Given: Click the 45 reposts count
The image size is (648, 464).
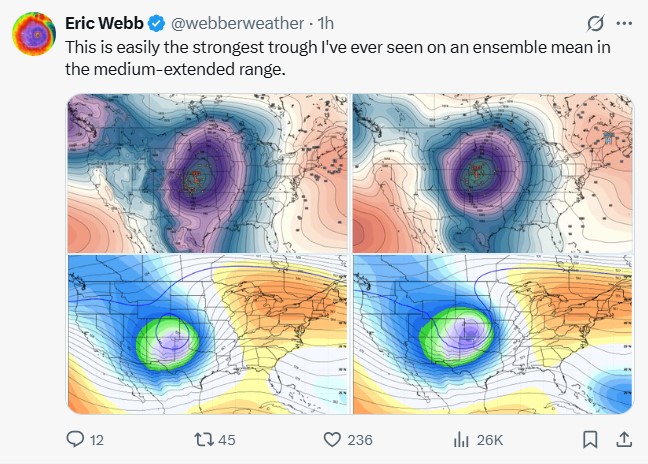Looking at the screenshot, I should pyautogui.click(x=227, y=440).
